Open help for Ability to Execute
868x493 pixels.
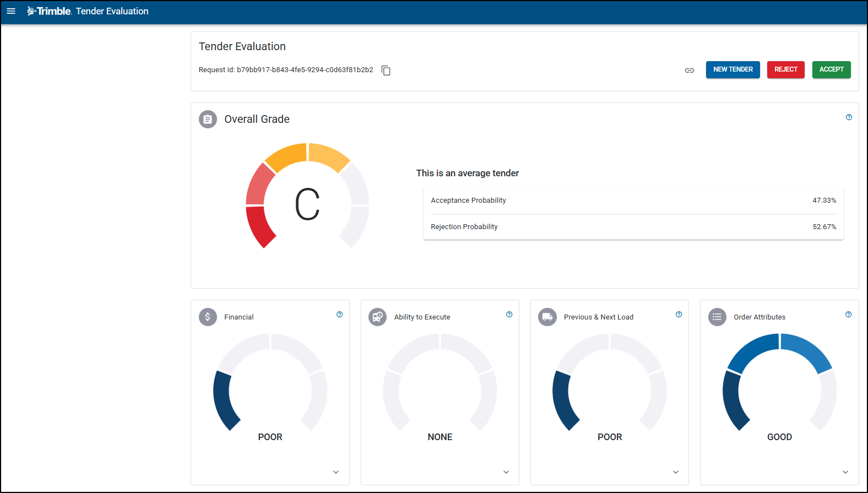pyautogui.click(x=509, y=315)
